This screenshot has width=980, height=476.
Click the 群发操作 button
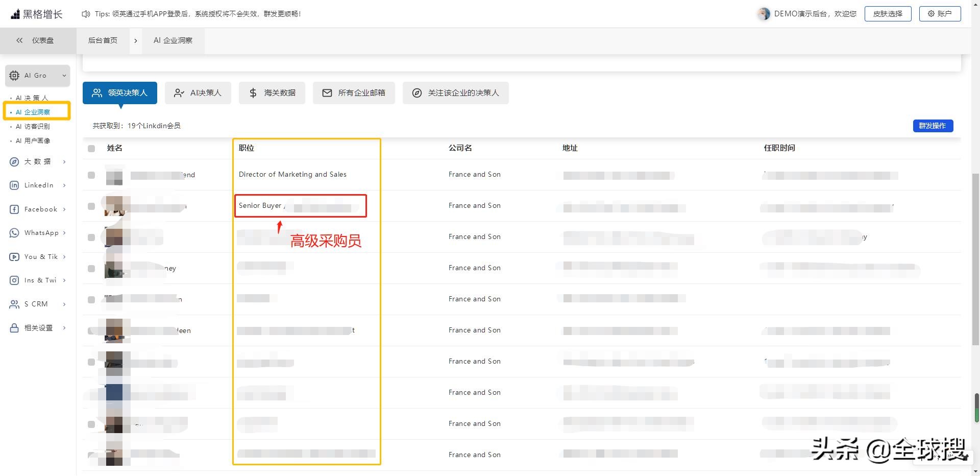point(933,126)
